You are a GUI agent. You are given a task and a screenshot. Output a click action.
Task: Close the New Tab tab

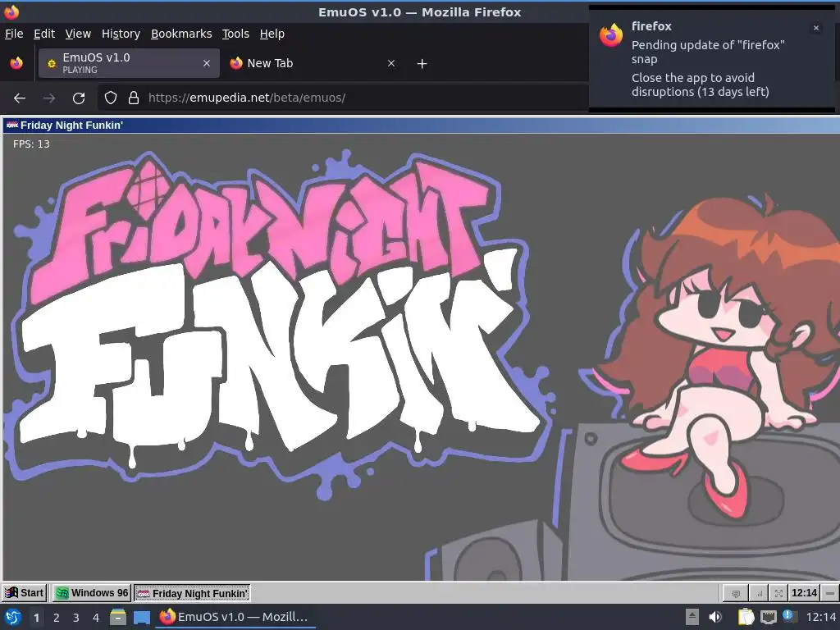tap(391, 63)
